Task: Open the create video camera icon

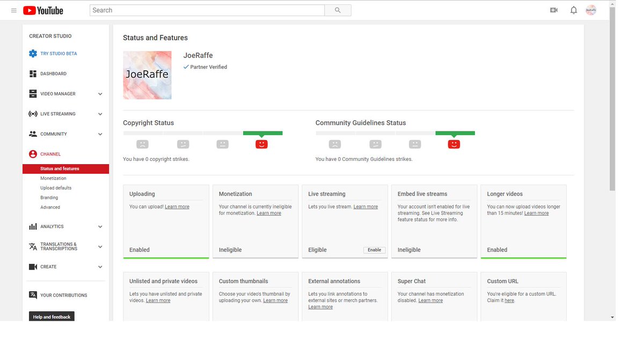Action: click(554, 10)
